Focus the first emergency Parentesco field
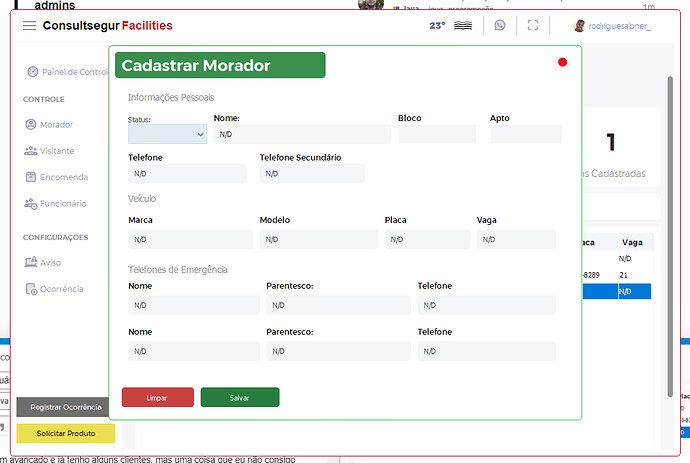 click(x=338, y=305)
